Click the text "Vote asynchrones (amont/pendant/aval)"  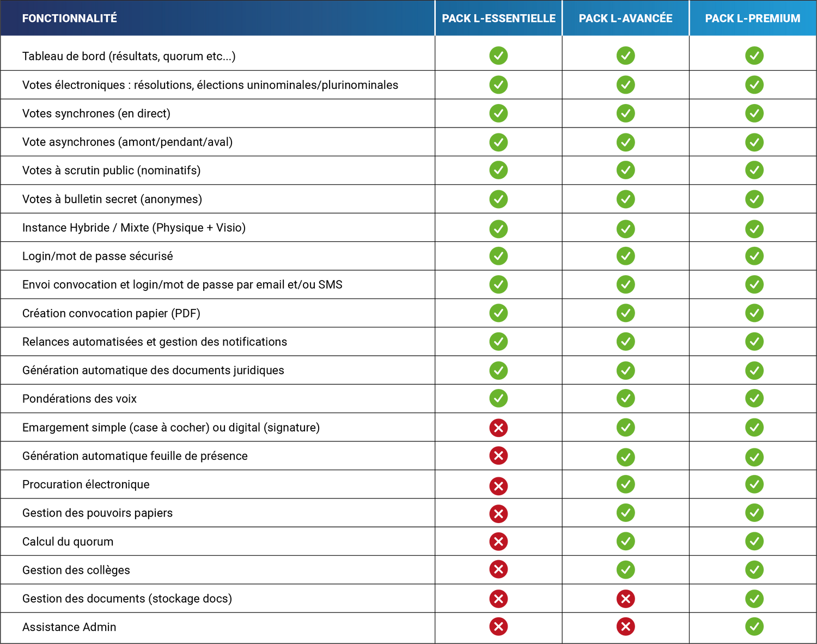point(127,142)
